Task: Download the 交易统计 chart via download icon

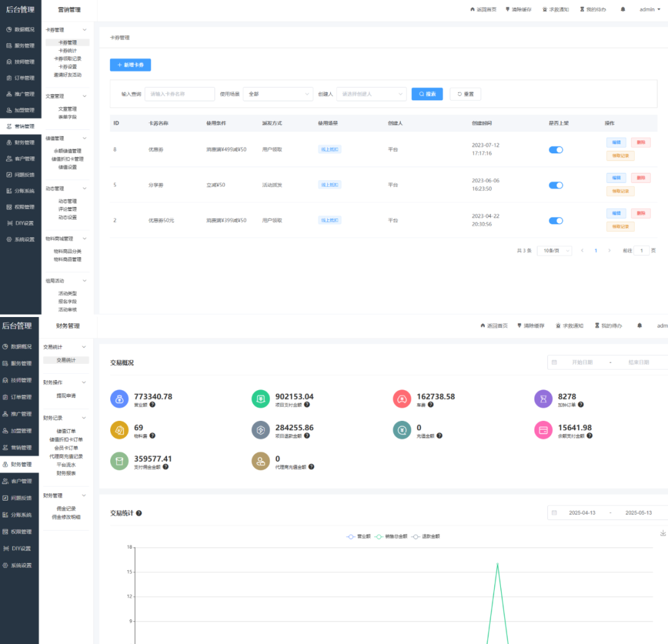Action: 663,533
